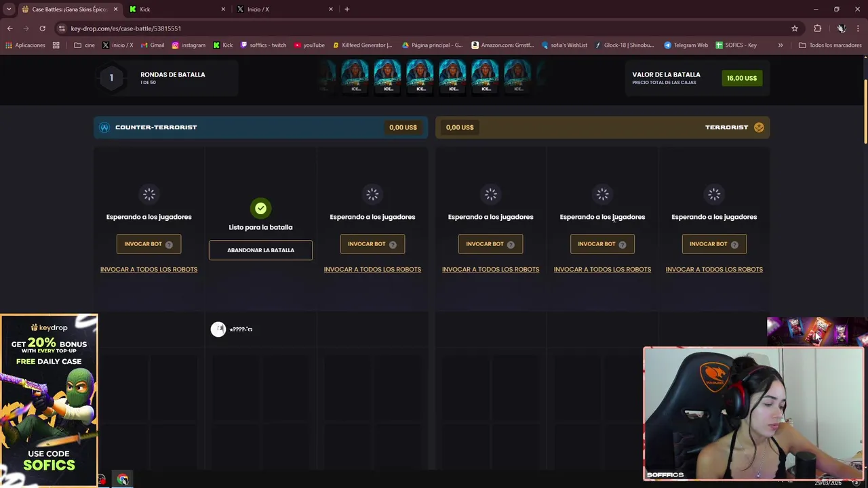This screenshot has height=488, width=868.
Task: Invocar a todos los robots, third Terrorist slot
Action: [x=714, y=269]
